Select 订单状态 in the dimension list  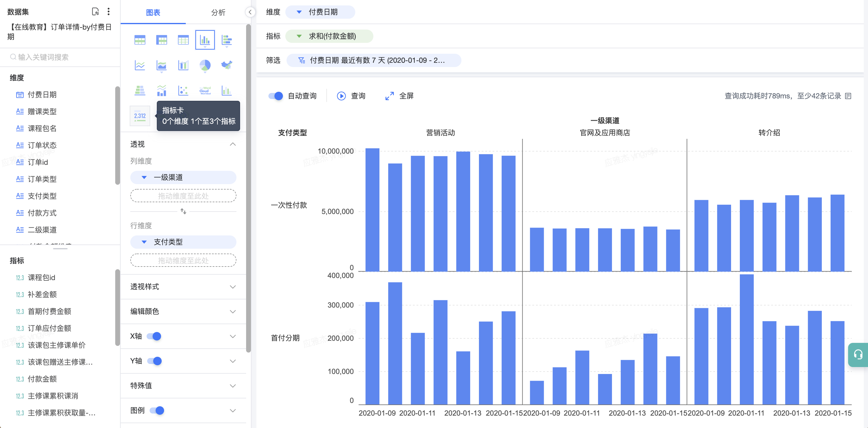tap(42, 145)
